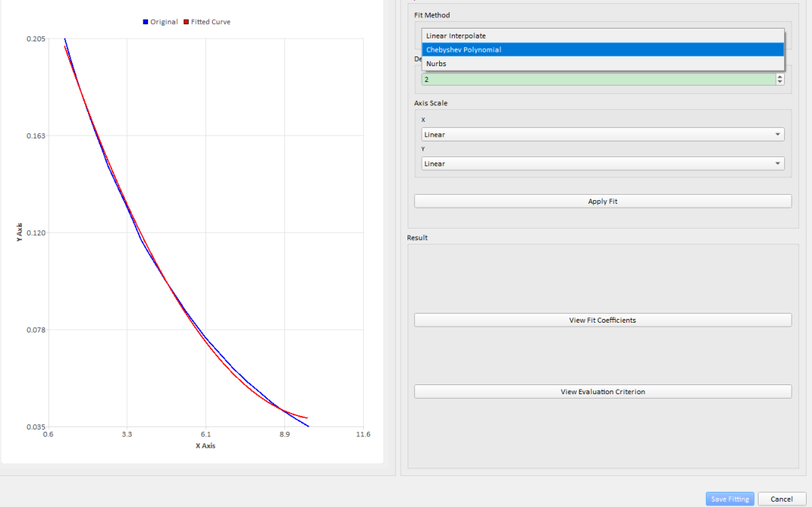The width and height of the screenshot is (812, 507).
Task: Pick Nurbs from fit method list
Action: click(603, 64)
